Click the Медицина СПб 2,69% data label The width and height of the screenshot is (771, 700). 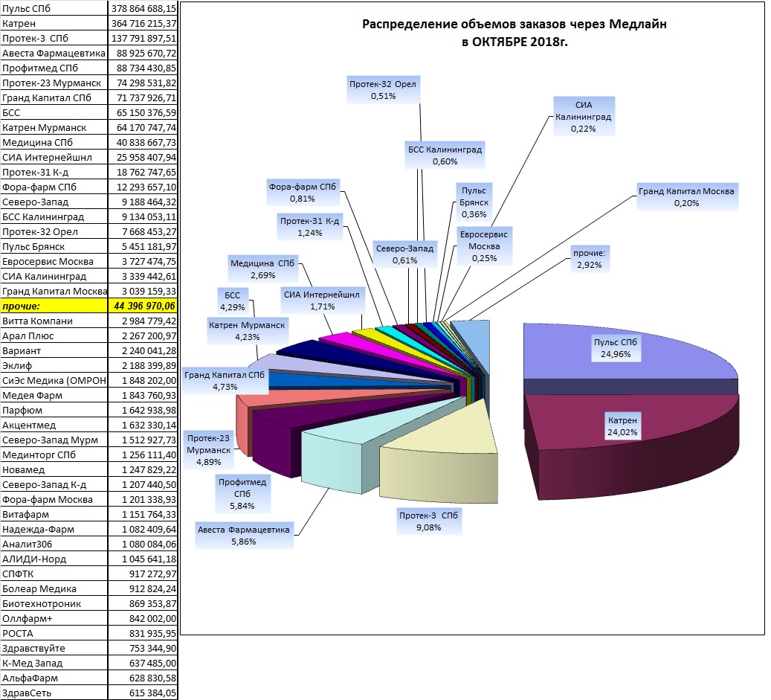click(x=262, y=269)
